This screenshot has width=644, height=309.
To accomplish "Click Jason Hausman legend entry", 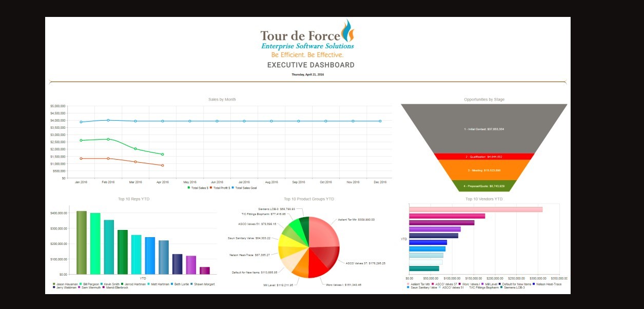I will (66, 284).
